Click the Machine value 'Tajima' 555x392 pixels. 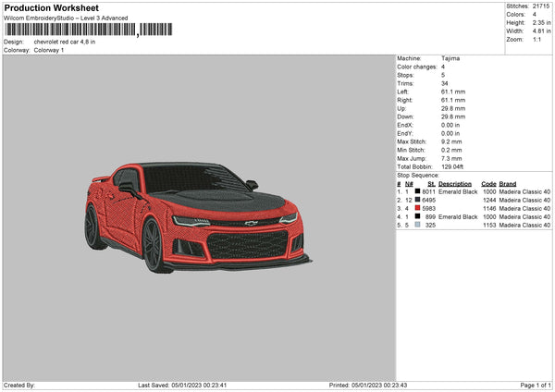(450, 58)
